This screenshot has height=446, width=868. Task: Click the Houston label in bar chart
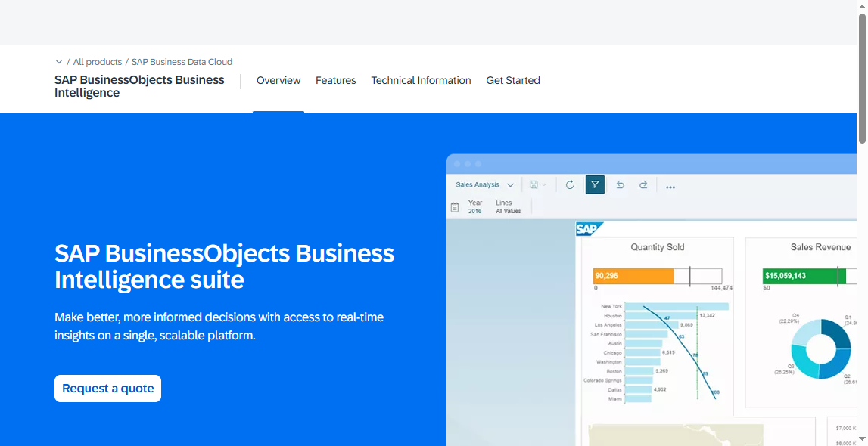click(613, 315)
